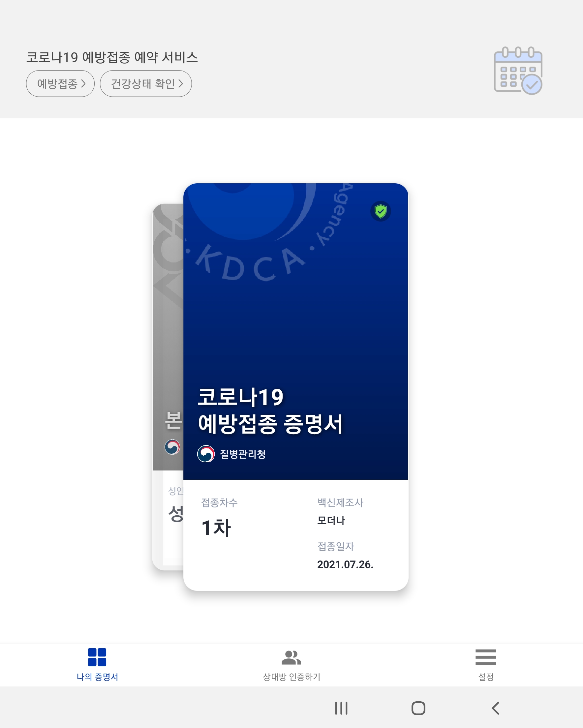Tap the Android recent apps button
The width and height of the screenshot is (583, 728).
coord(341,708)
